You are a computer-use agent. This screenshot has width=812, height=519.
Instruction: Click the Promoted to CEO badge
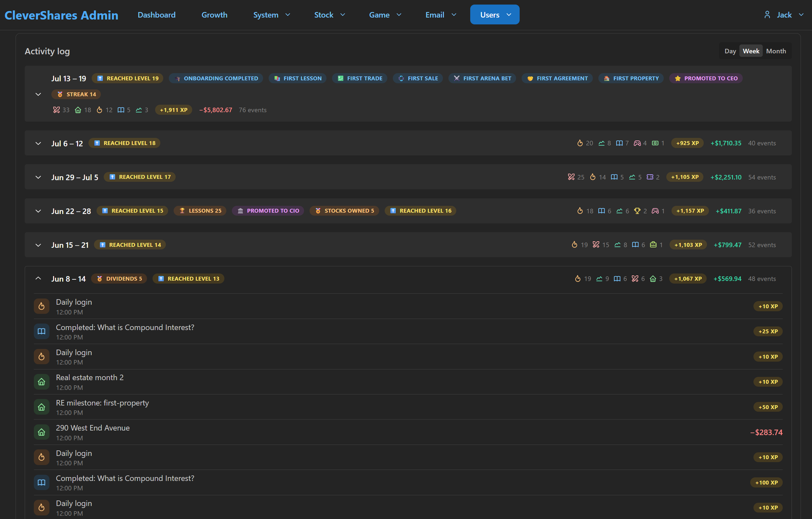tap(706, 78)
